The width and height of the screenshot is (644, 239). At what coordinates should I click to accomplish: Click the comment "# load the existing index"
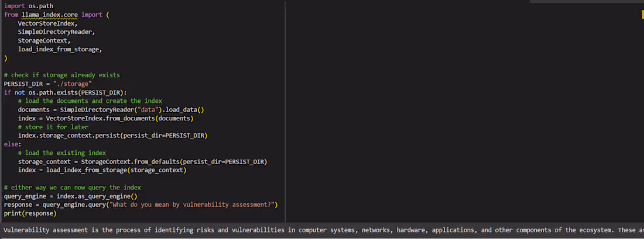click(62, 153)
